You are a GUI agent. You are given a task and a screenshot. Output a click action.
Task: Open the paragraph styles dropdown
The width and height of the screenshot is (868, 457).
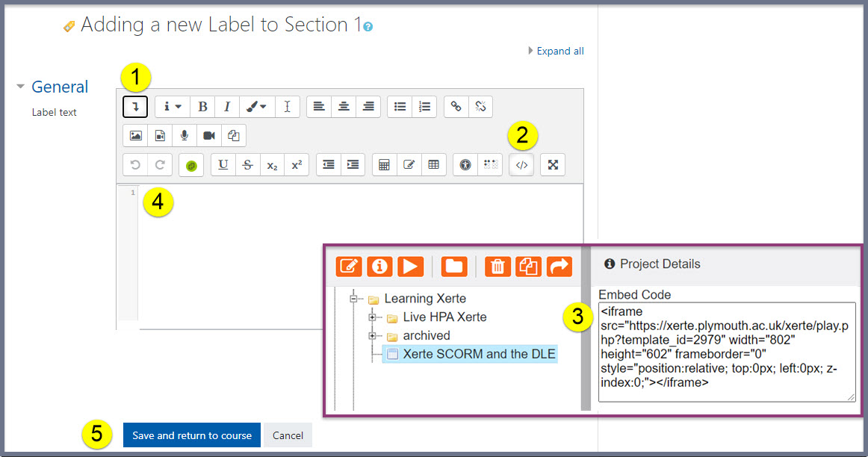(x=171, y=106)
